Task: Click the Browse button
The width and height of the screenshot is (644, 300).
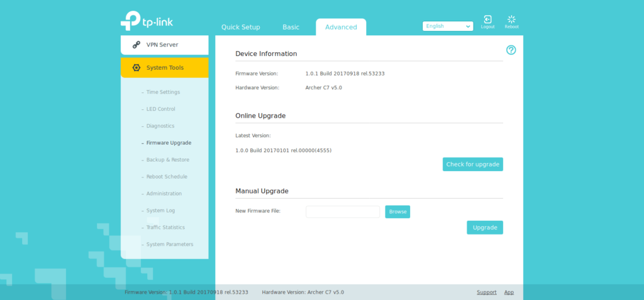Action: coord(397,212)
